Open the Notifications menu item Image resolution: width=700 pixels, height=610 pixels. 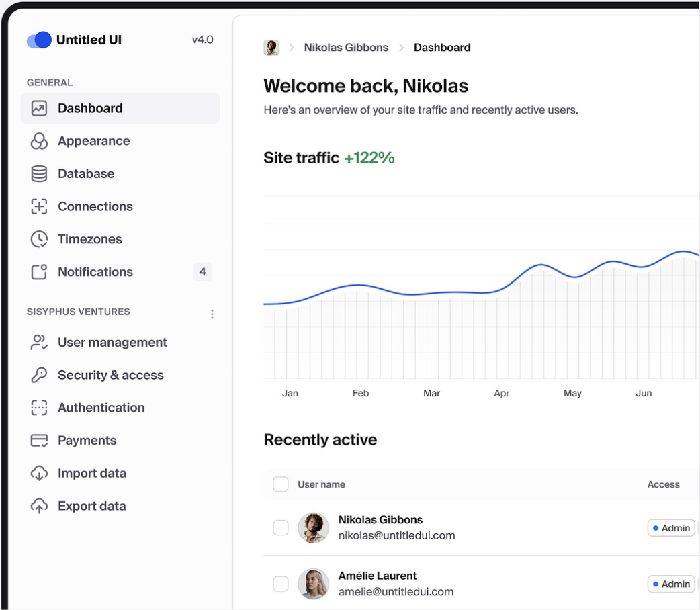(x=95, y=272)
